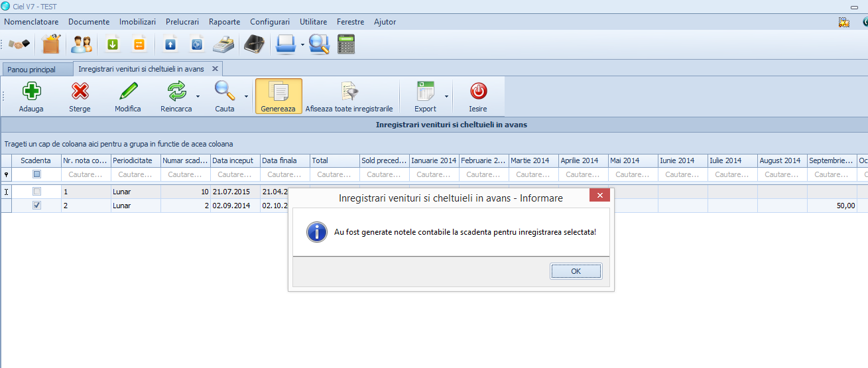This screenshot has height=368, width=868.
Task: Expand the Reincarca dropdown arrow
Action: tap(198, 96)
